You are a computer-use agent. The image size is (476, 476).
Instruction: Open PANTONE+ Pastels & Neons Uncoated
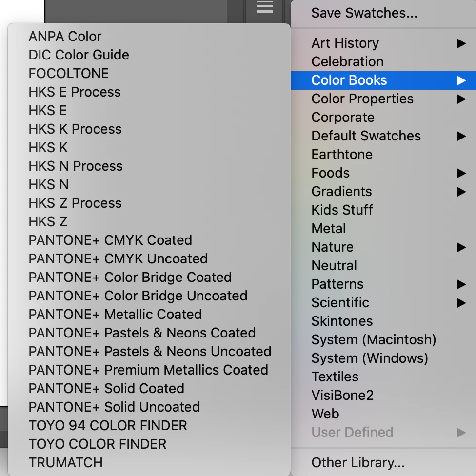(x=149, y=351)
